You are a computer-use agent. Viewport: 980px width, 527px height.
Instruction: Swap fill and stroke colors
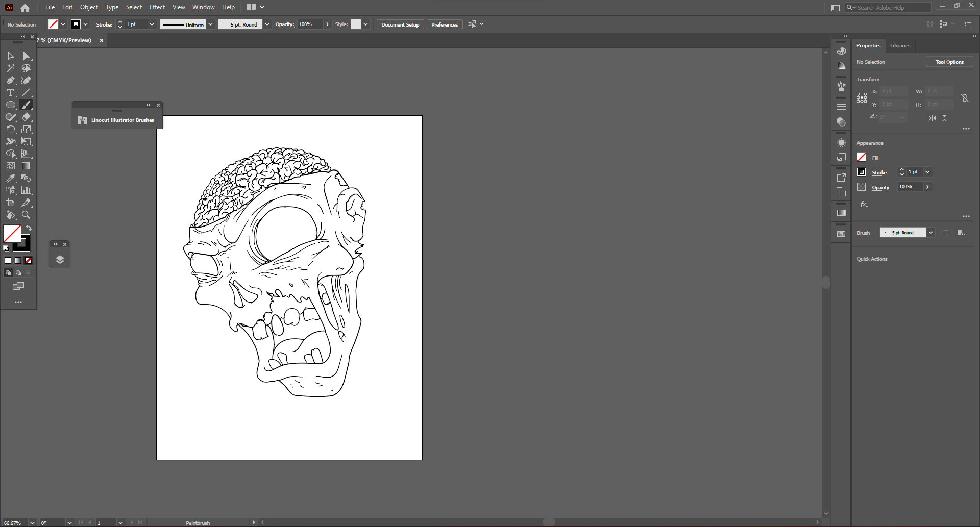(29, 228)
